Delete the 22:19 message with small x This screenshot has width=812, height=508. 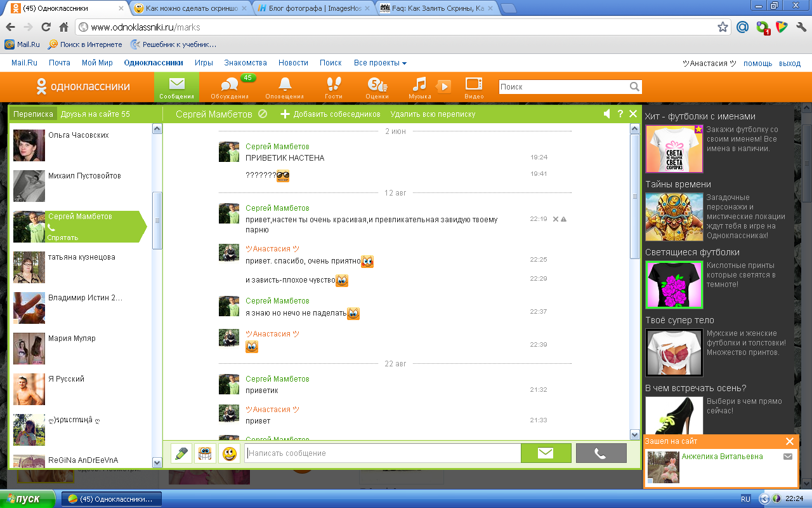(556, 219)
